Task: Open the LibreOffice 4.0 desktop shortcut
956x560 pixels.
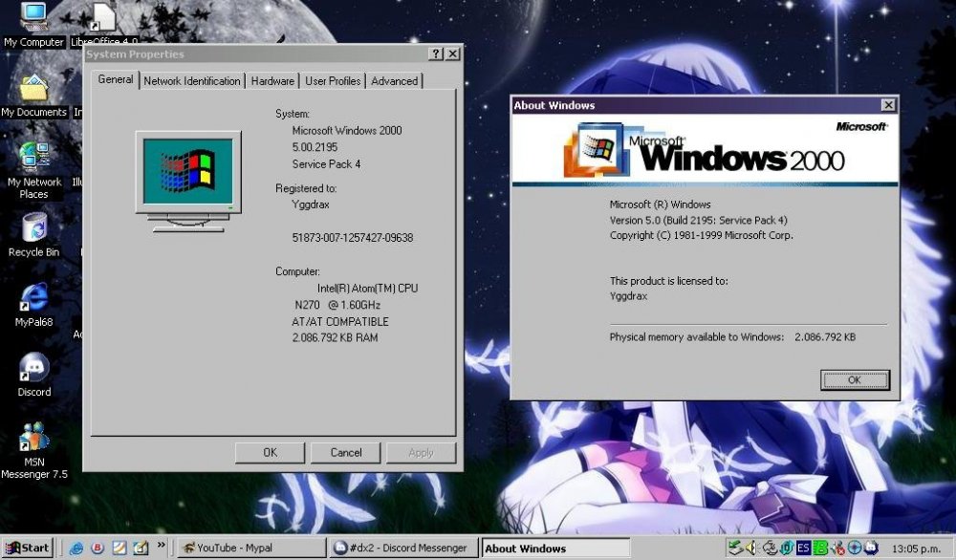Action: [x=102, y=19]
